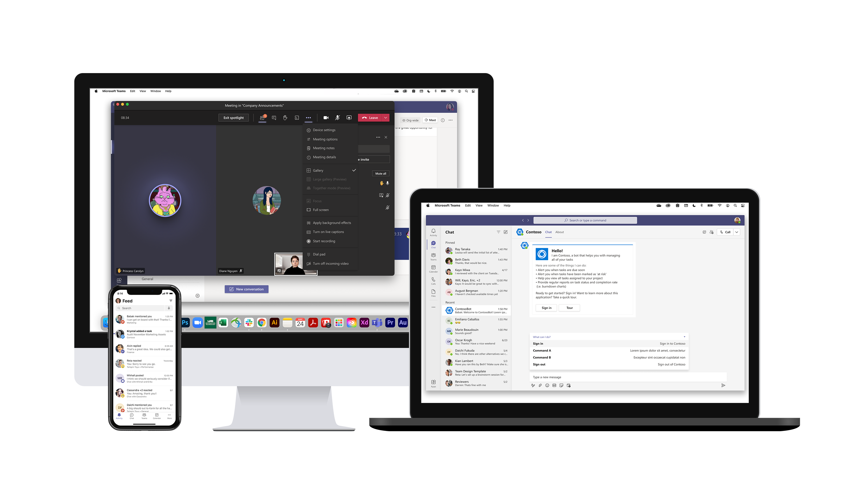Screen dimensions: 841x504
Task: Click the Leave meeting button
Action: pyautogui.click(x=371, y=118)
